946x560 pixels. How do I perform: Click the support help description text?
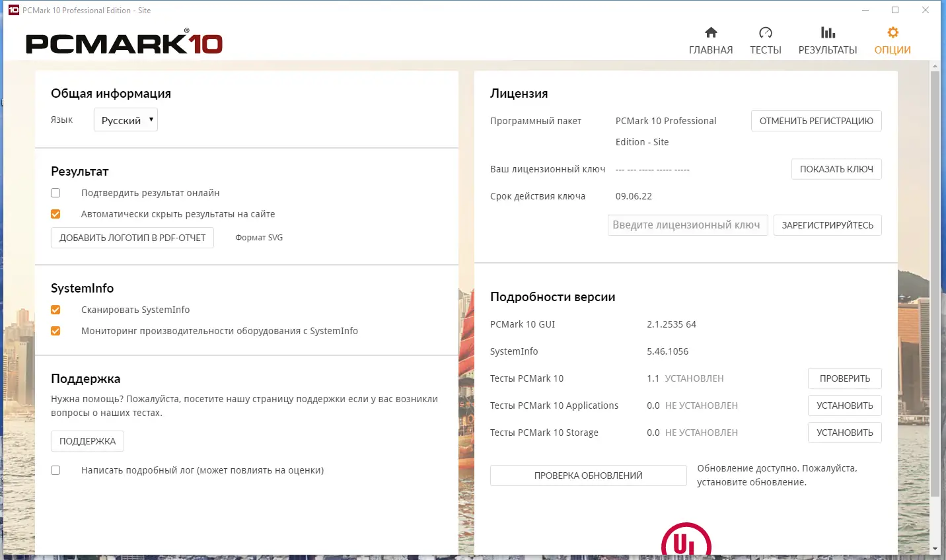(244, 406)
